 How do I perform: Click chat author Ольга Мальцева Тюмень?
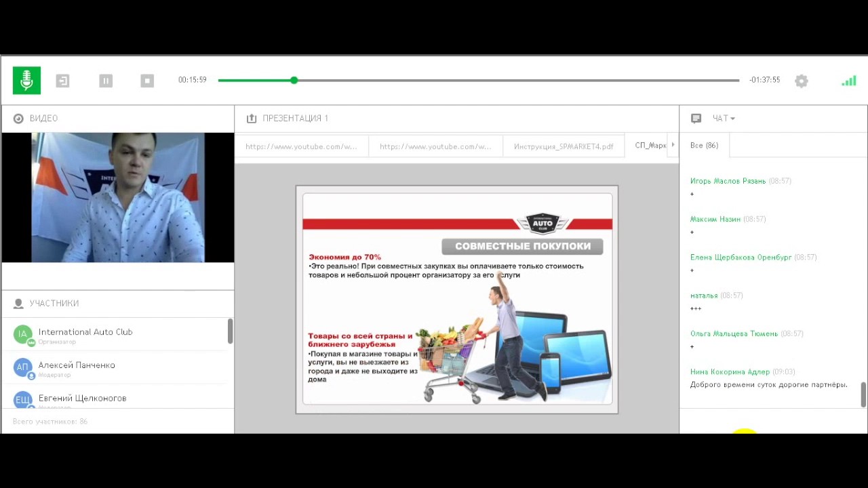734,333
